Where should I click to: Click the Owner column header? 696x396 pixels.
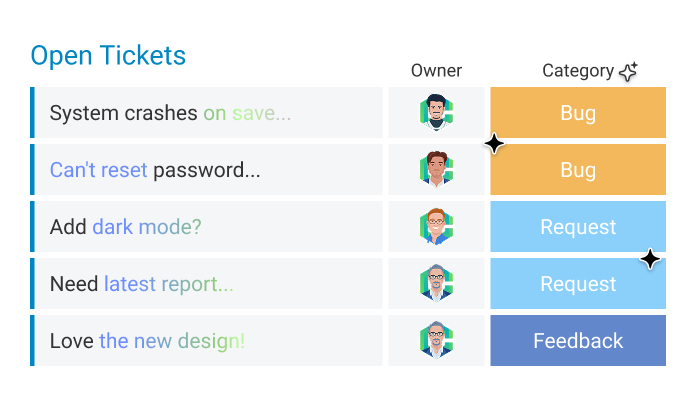point(436,71)
